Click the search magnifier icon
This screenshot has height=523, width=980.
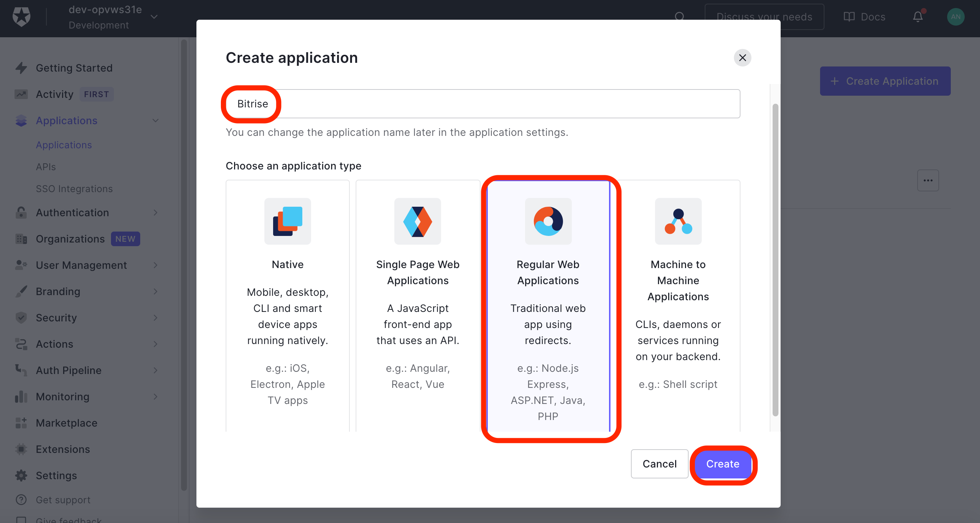[x=680, y=17]
